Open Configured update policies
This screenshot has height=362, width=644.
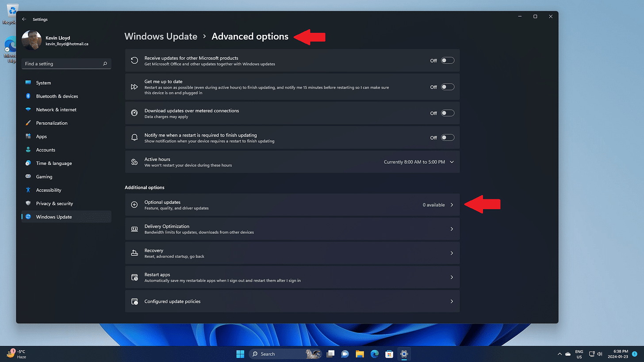tap(292, 301)
